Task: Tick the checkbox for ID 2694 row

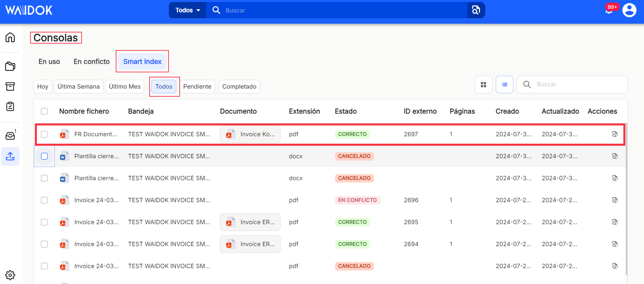Action: pyautogui.click(x=44, y=244)
